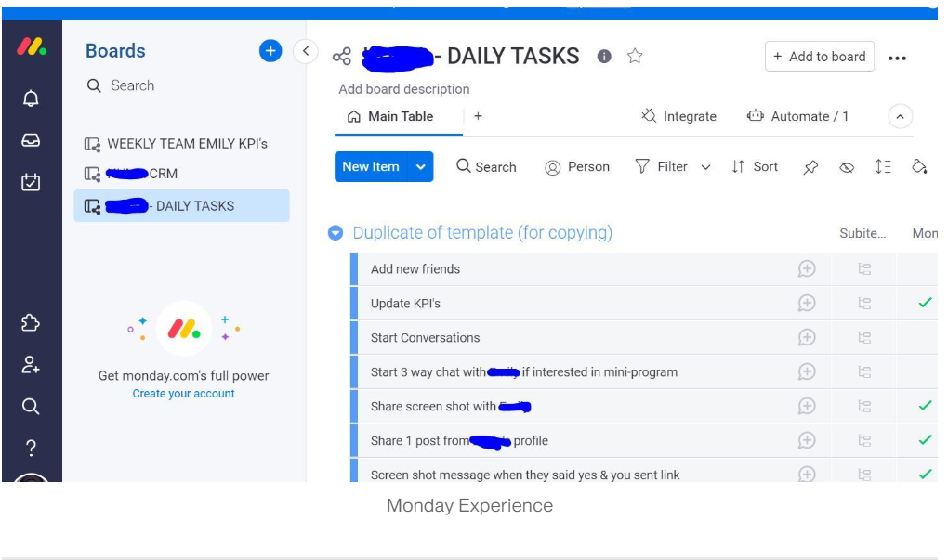
Task: Click the New Item button
Action: click(x=371, y=167)
